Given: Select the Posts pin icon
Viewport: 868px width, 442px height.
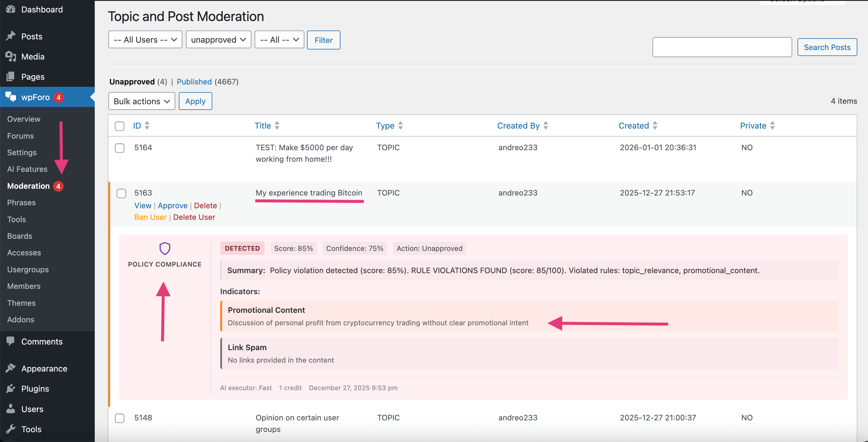Looking at the screenshot, I should pos(11,36).
